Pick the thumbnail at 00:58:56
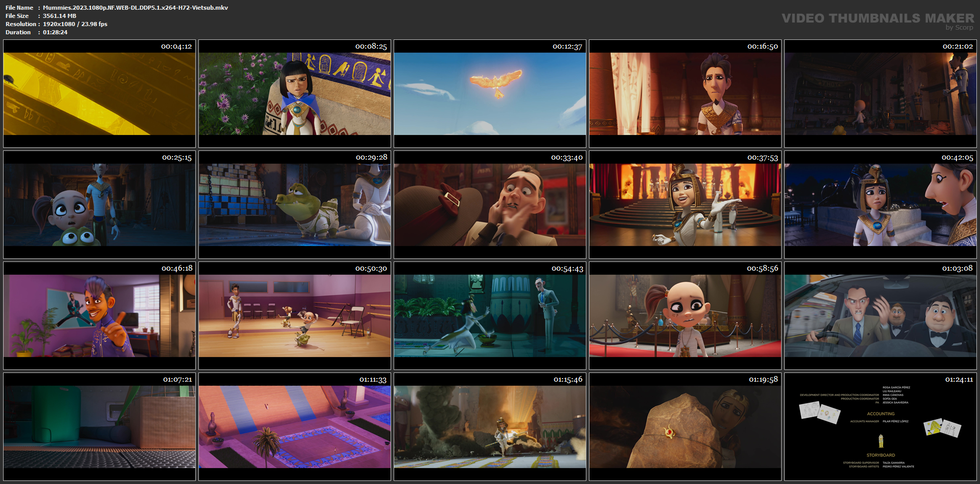980x484 pixels. (x=686, y=316)
